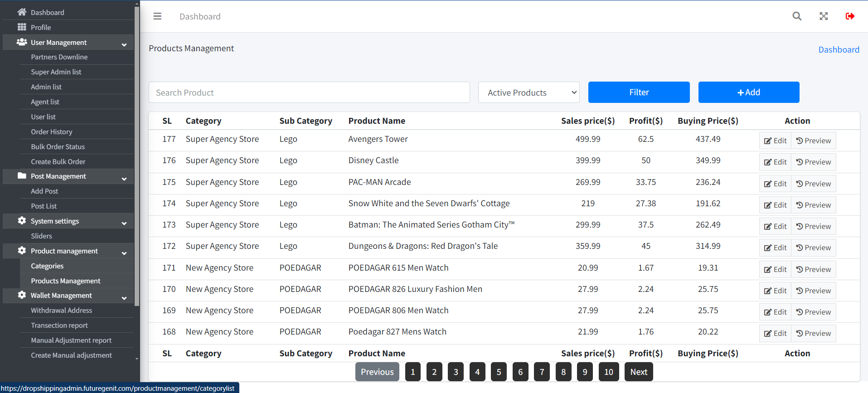Viewport: 868px width, 393px height.
Task: Click the Post Management folder icon
Action: click(22, 176)
